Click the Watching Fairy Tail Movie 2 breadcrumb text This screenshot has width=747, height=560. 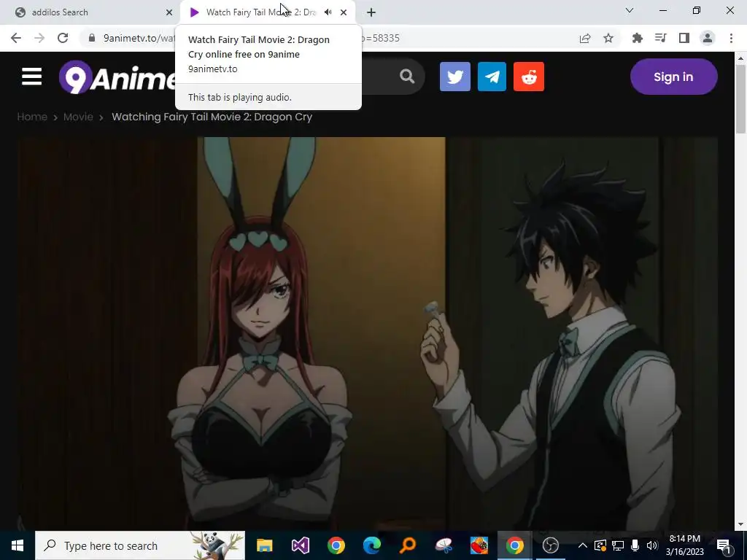tap(212, 117)
